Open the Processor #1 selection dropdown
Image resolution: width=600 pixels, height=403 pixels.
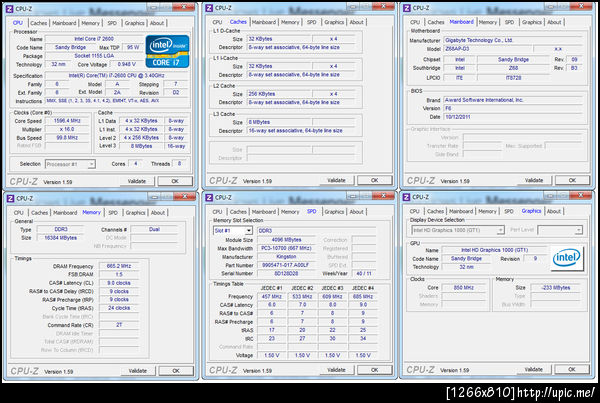pyautogui.click(x=70, y=164)
